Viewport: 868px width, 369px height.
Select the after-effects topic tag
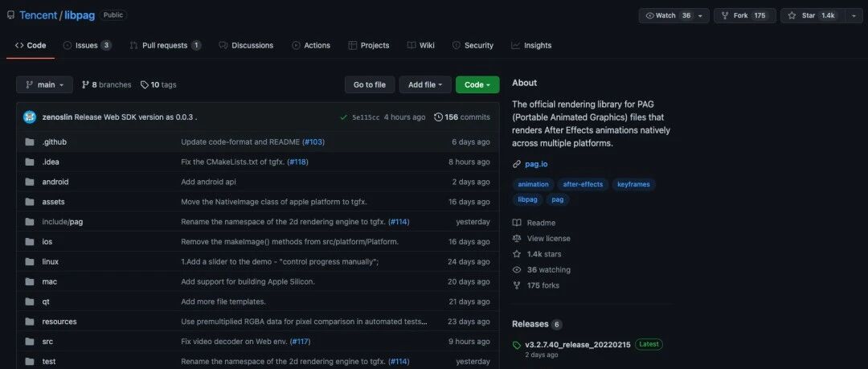(x=583, y=184)
